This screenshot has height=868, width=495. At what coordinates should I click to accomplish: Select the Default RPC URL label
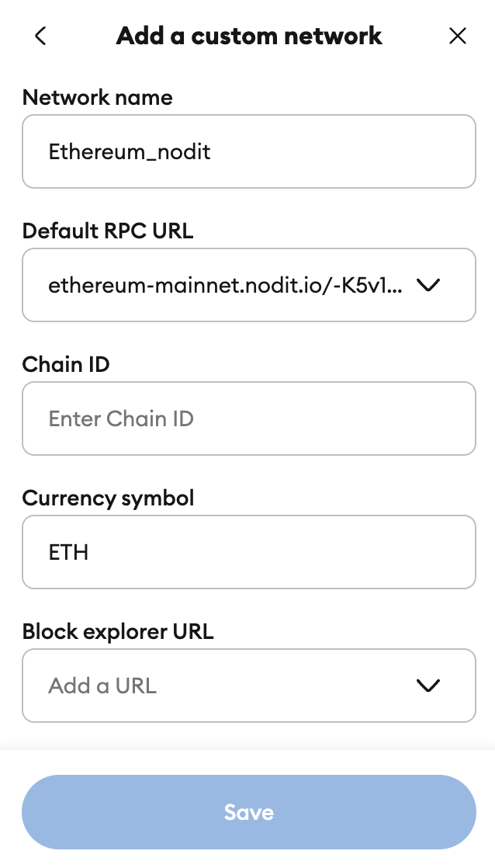107,231
